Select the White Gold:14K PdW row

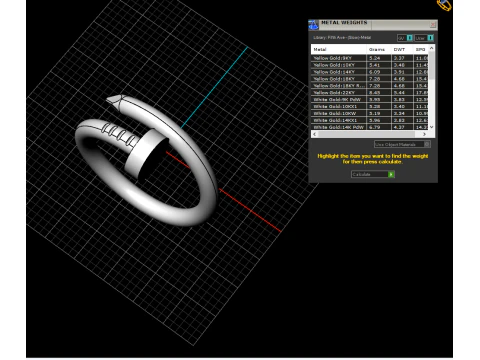pos(370,127)
